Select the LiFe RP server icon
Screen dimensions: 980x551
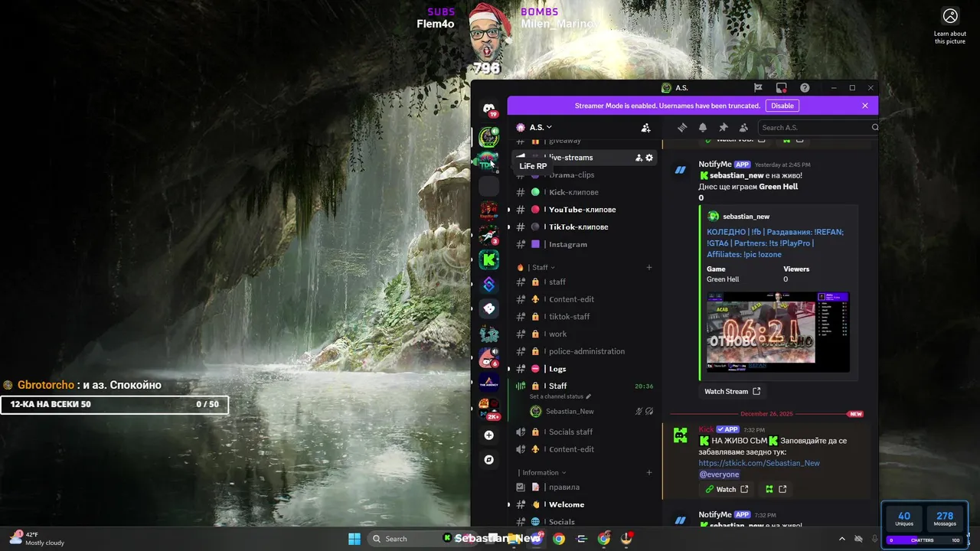(x=488, y=161)
